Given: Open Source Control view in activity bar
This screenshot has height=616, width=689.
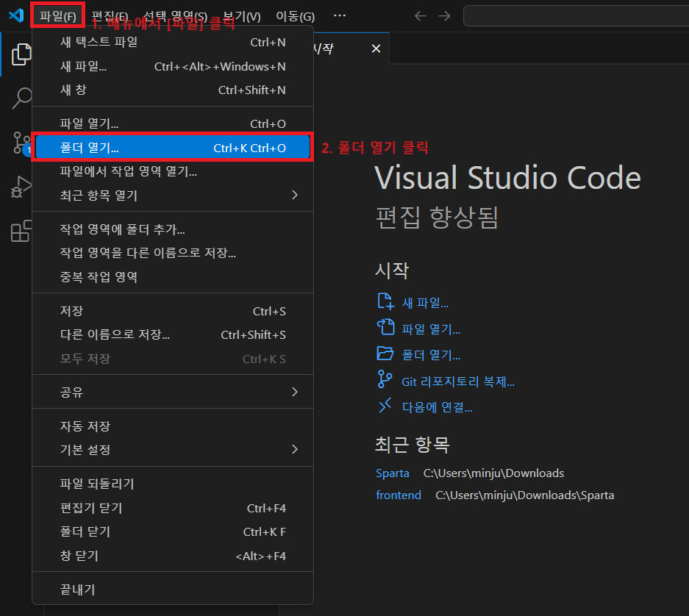Looking at the screenshot, I should (x=21, y=143).
